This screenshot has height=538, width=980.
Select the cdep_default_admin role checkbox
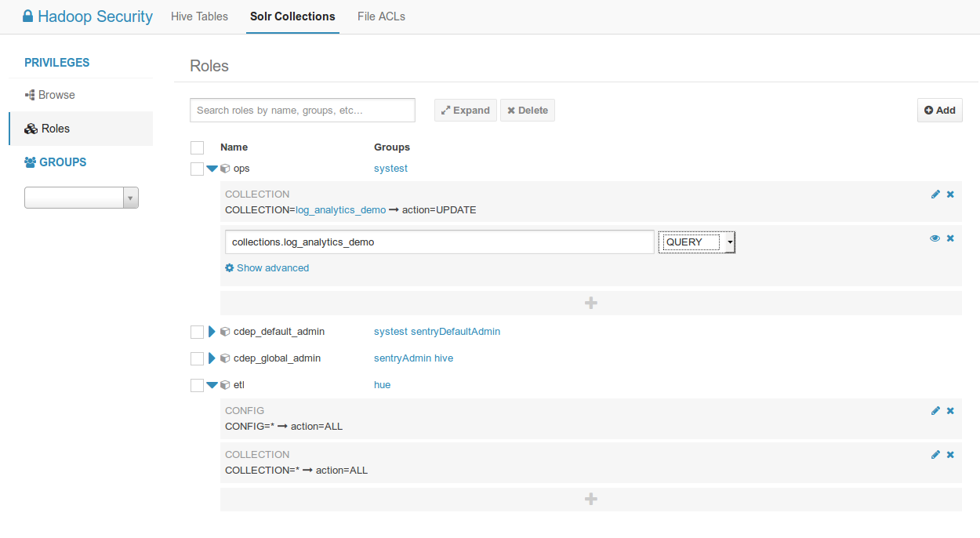pos(197,332)
